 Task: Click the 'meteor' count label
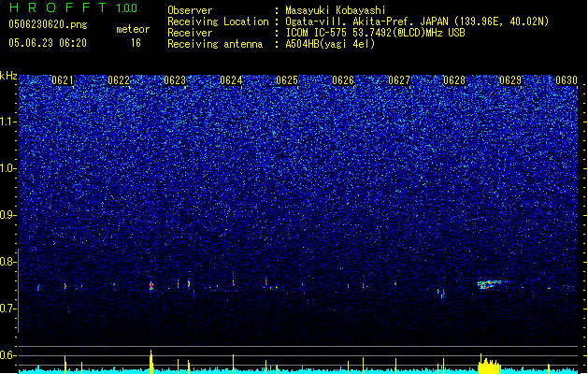[133, 29]
